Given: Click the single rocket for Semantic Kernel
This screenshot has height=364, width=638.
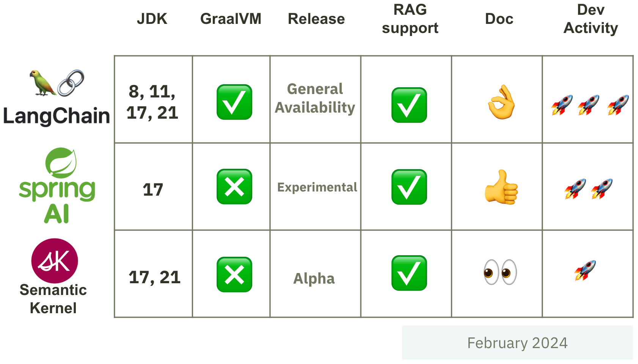Looking at the screenshot, I should coord(585,270).
